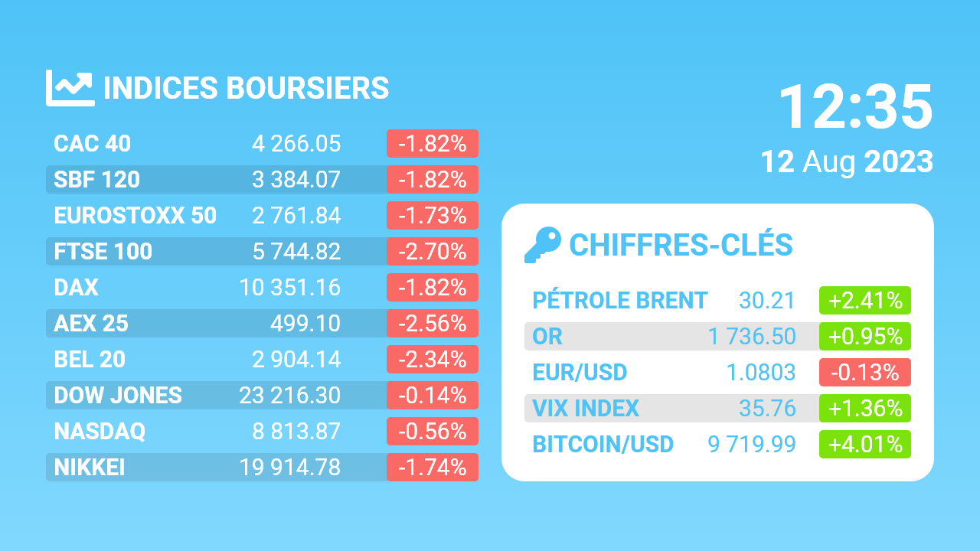The width and height of the screenshot is (980, 551).
Task: Click the CHIFFRES-CLÉS panel heading
Action: coord(681,245)
